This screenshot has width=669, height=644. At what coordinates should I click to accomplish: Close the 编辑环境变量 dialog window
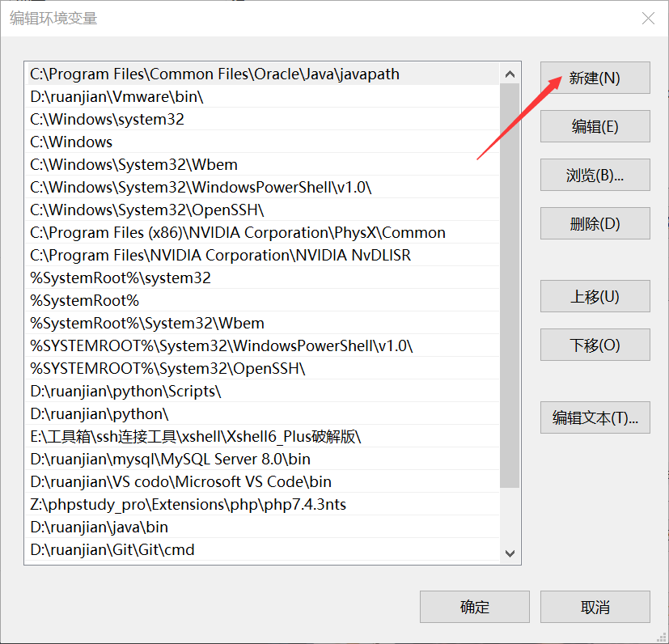pos(648,18)
